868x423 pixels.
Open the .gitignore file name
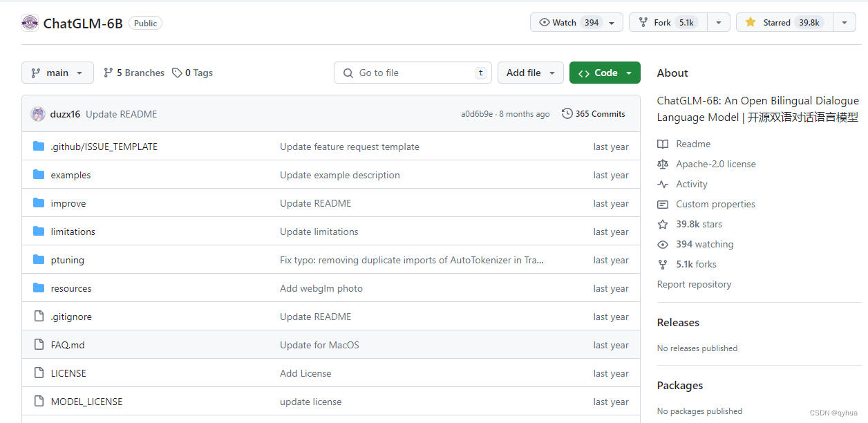click(x=71, y=317)
